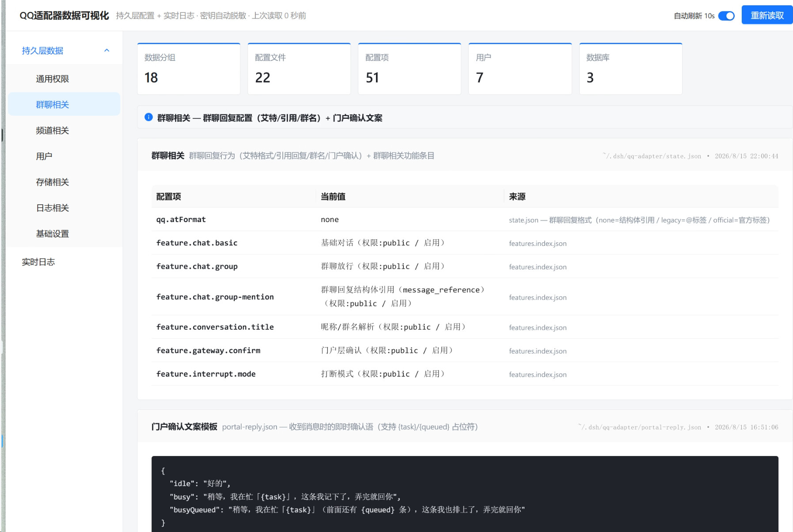793x532 pixels.
Task: Click the 持久层数据 submenu title
Action: tap(42, 50)
